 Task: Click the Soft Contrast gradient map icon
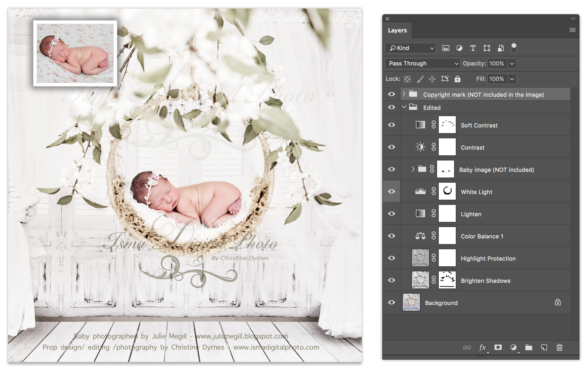click(420, 125)
